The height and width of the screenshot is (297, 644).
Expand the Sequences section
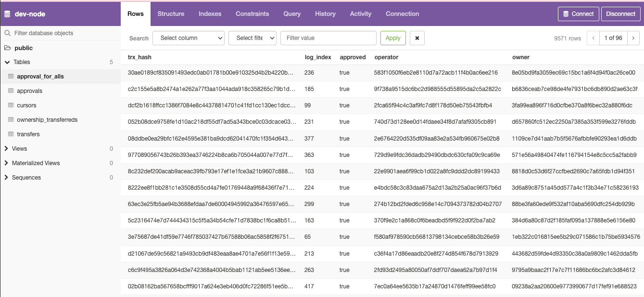click(7, 178)
